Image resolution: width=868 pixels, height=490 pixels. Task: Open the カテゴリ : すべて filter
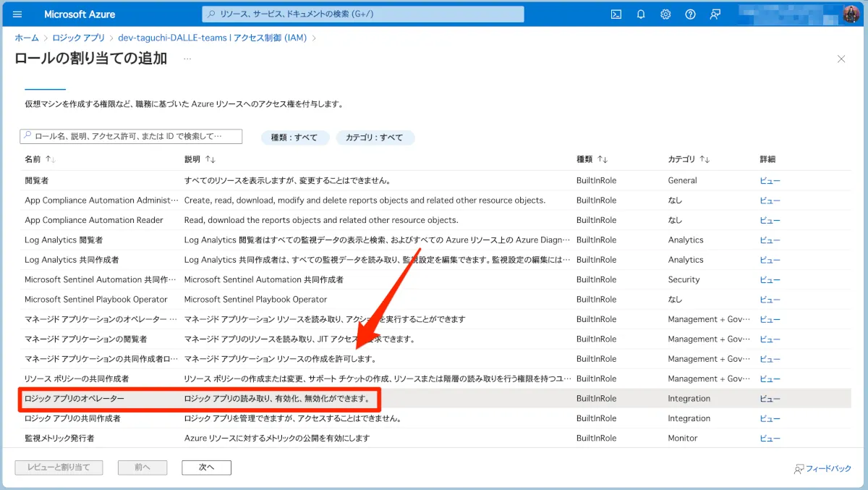click(x=375, y=138)
